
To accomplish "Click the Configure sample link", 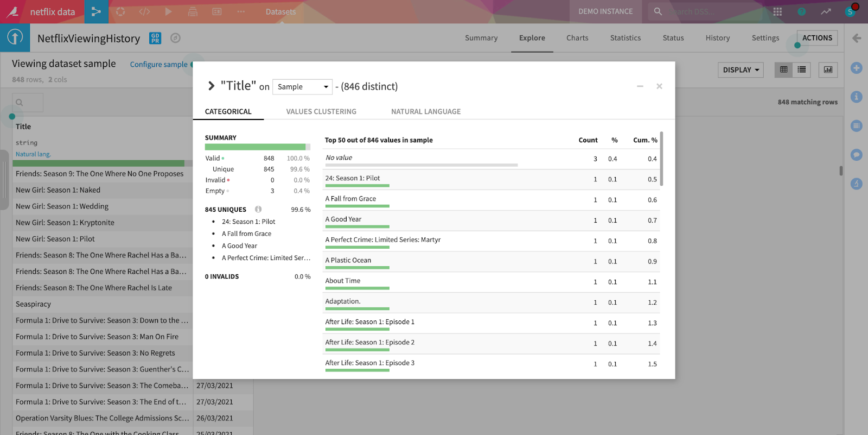I will point(159,64).
